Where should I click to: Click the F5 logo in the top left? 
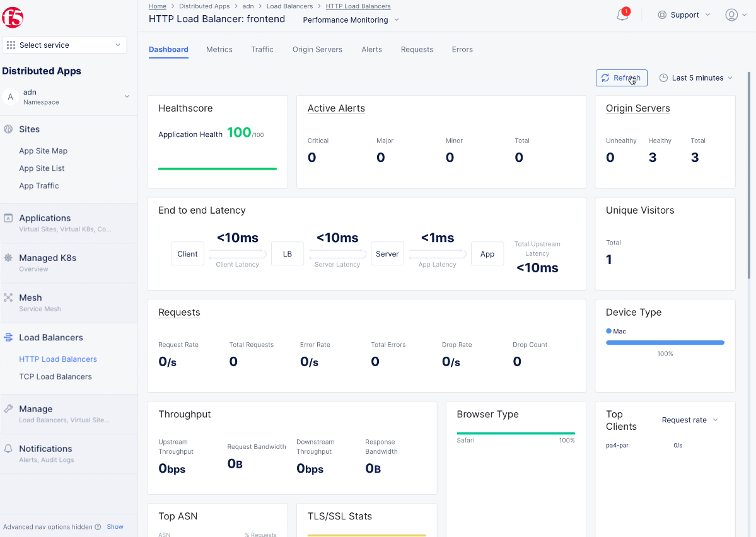[x=13, y=18]
